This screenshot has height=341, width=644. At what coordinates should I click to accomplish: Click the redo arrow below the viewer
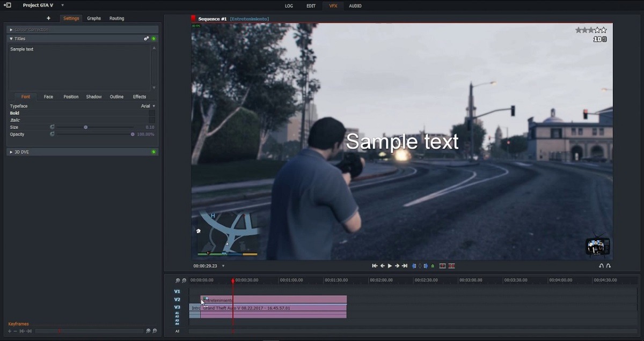pyautogui.click(x=609, y=266)
